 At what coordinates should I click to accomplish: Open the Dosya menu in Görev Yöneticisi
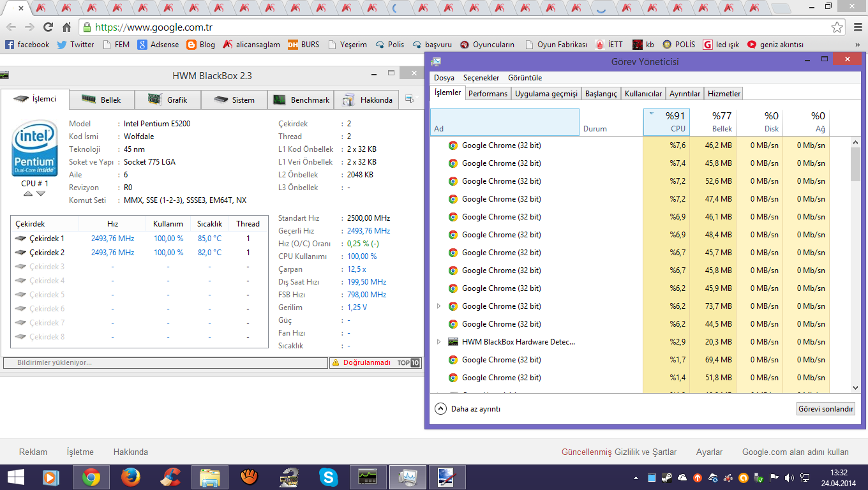(x=444, y=78)
